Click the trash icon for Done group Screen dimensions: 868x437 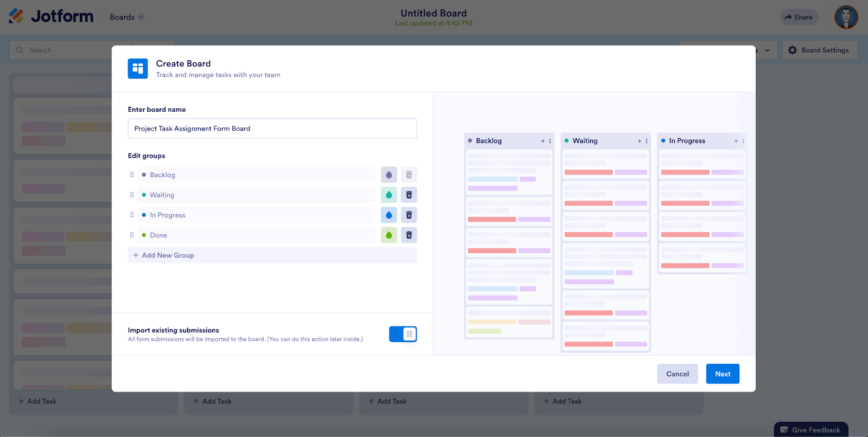(x=409, y=235)
